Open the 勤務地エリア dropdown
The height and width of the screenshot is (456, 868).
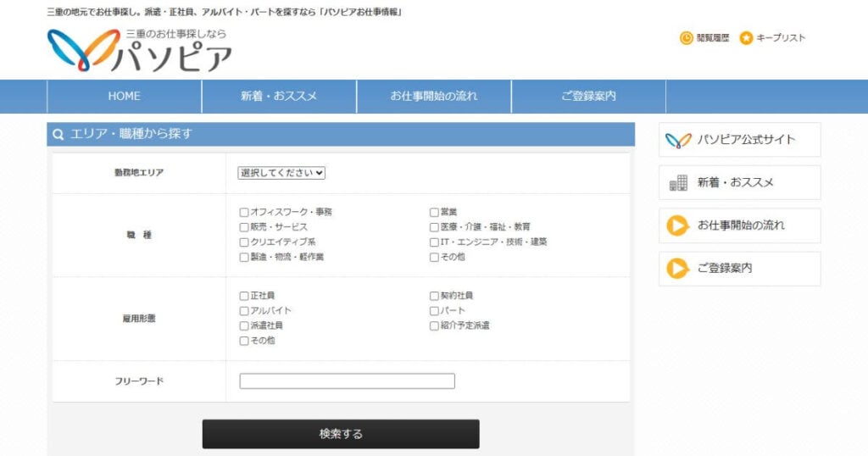point(281,173)
